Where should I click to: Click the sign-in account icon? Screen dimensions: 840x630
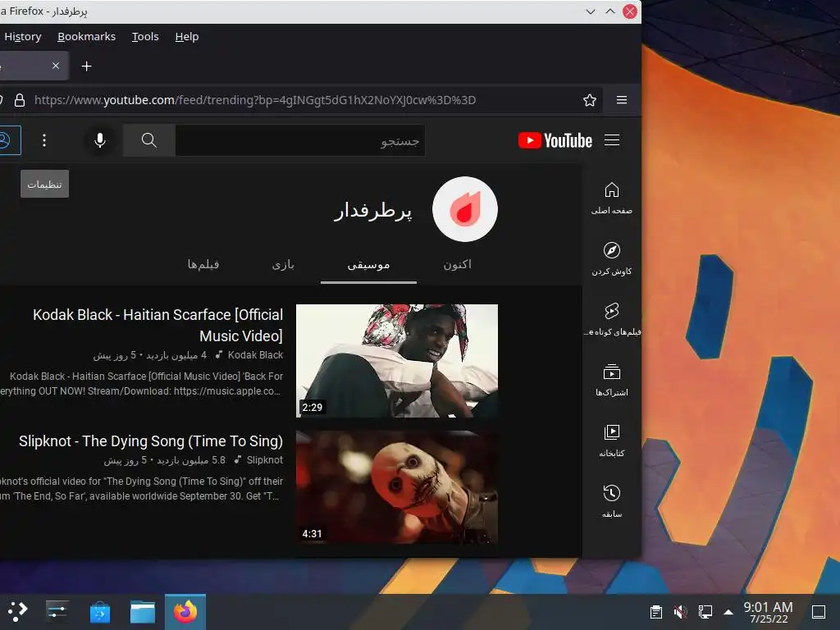click(7, 140)
